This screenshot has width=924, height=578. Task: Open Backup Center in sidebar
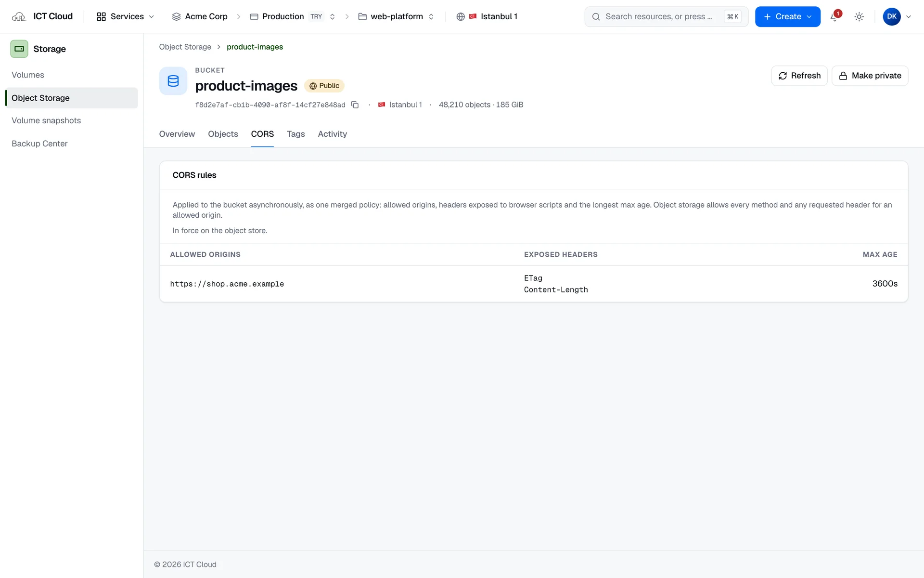point(71,144)
